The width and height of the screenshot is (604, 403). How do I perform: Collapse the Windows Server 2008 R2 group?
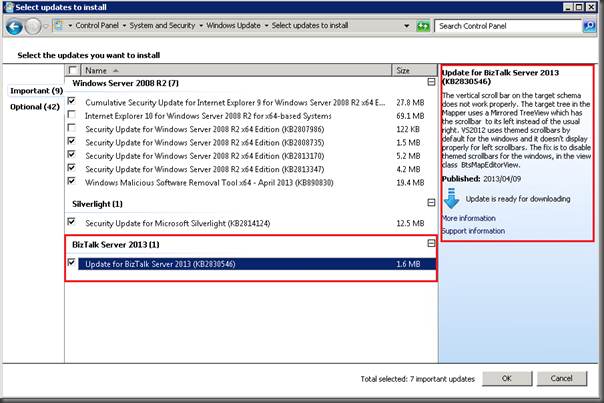click(x=431, y=82)
